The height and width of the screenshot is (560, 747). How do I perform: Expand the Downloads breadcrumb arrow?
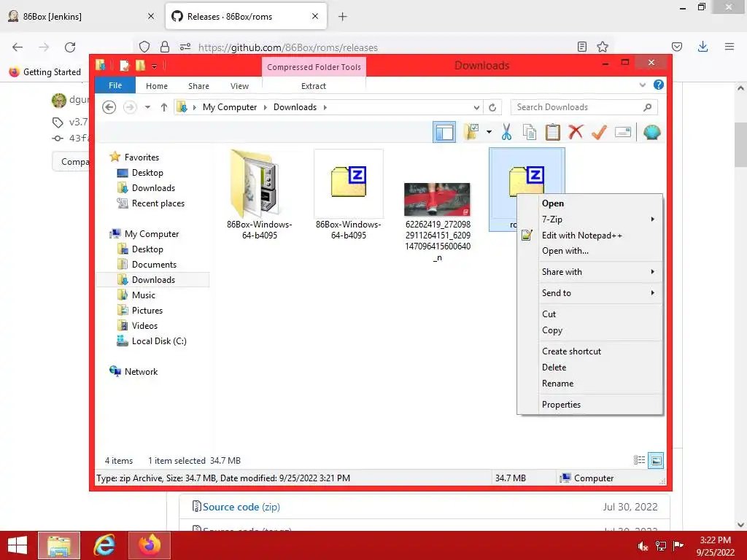click(x=325, y=107)
